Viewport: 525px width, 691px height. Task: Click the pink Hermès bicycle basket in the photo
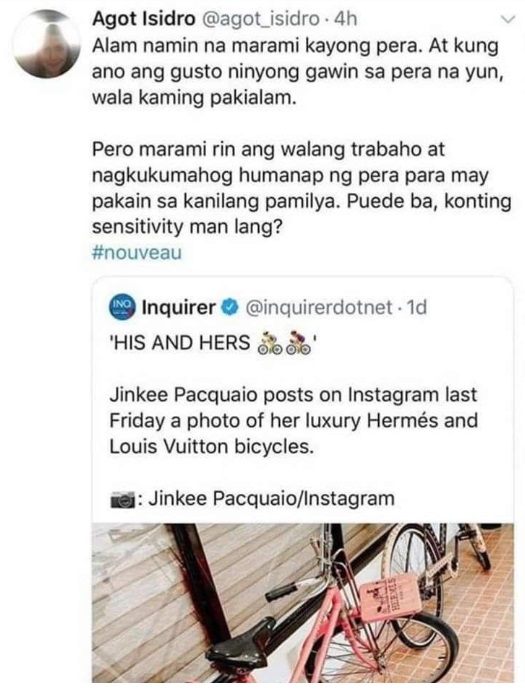[390, 597]
